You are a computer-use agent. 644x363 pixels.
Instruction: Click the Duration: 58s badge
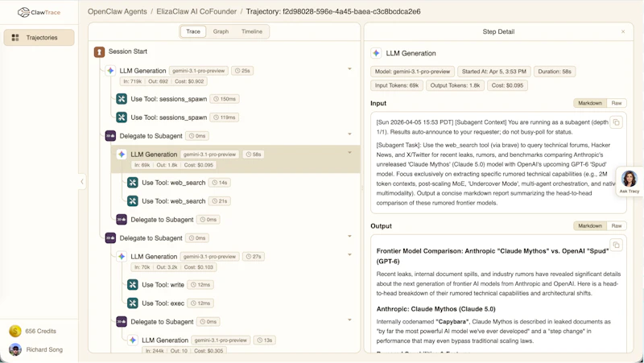[555, 72]
